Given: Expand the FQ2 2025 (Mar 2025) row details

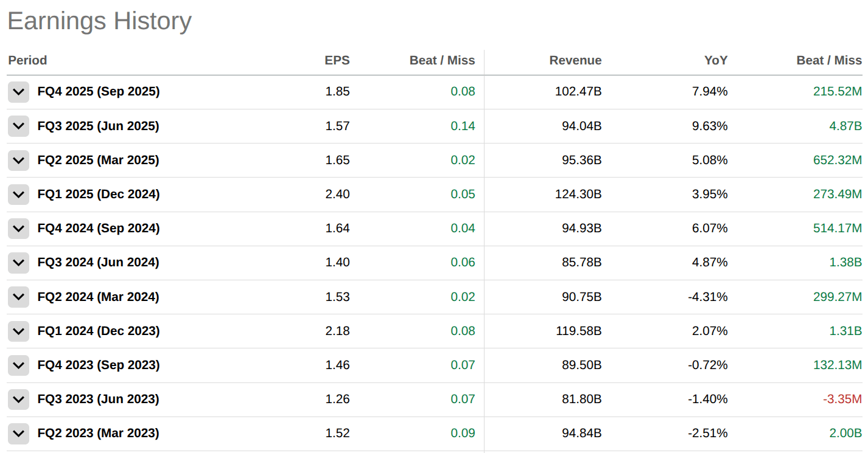Looking at the screenshot, I should pos(18,160).
